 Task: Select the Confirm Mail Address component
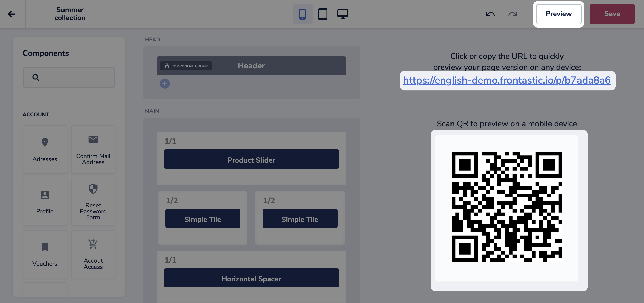tap(93, 149)
